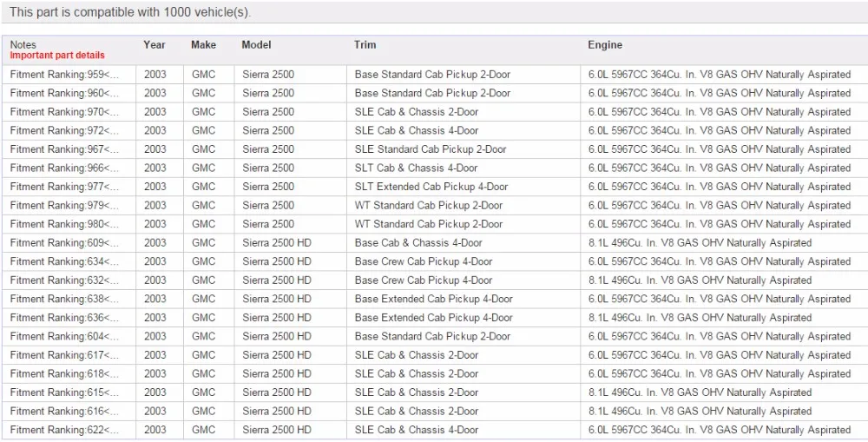
Task: Click 'GMC' make in ranking 977 row
Action: click(209, 187)
